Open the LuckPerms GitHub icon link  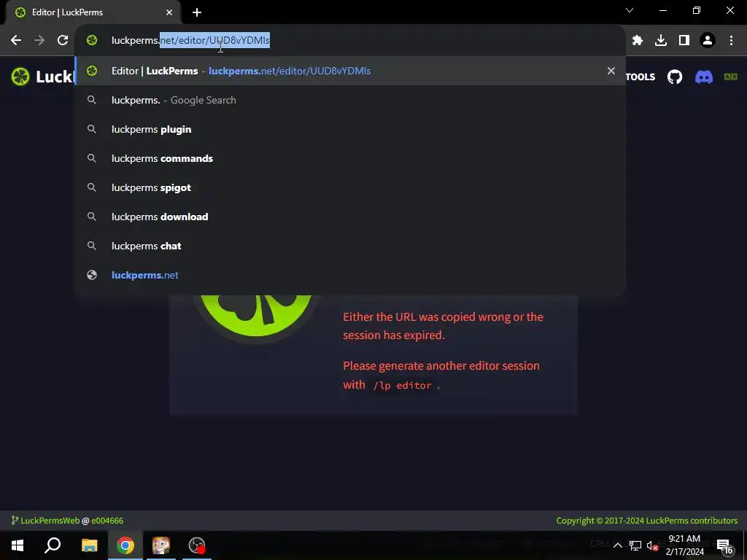(x=675, y=77)
